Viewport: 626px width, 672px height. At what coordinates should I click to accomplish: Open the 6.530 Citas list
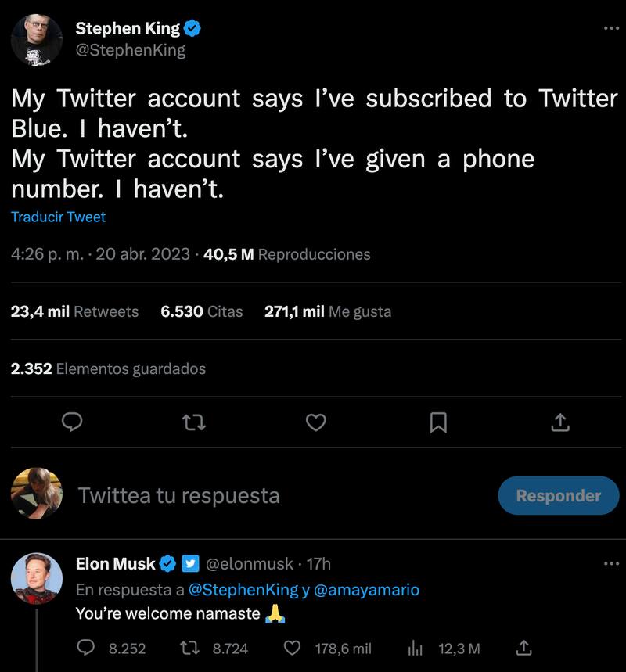[x=201, y=311]
